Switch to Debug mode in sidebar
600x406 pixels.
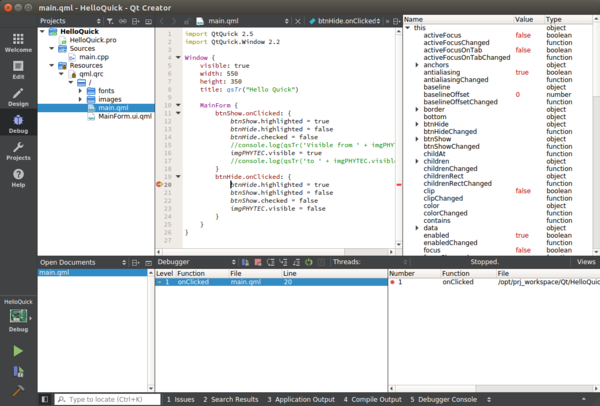tap(18, 124)
